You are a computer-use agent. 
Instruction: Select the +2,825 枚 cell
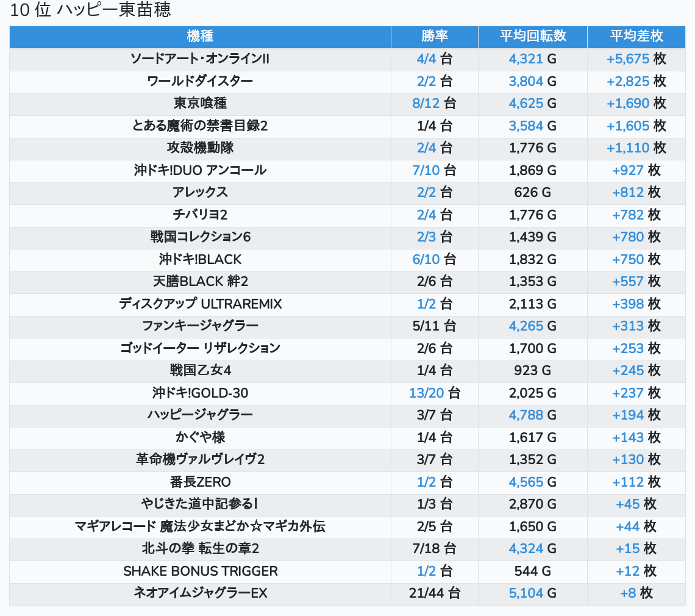(636, 82)
